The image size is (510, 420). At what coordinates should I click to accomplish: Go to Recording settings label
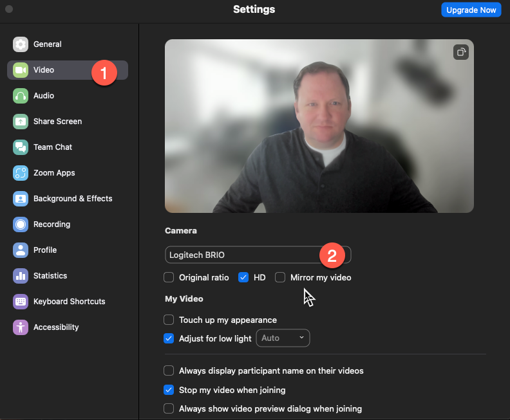coord(52,224)
